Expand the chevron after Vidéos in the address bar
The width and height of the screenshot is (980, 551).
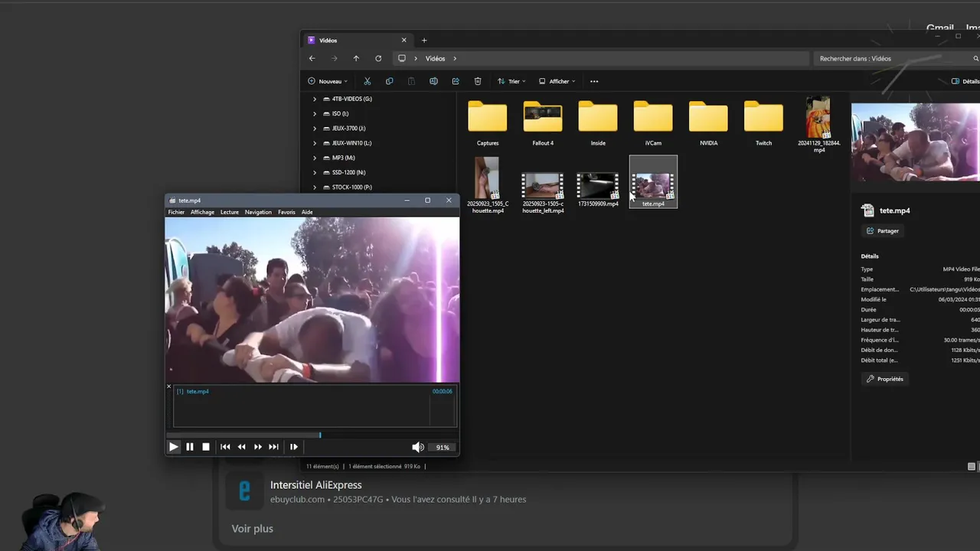pos(455,58)
